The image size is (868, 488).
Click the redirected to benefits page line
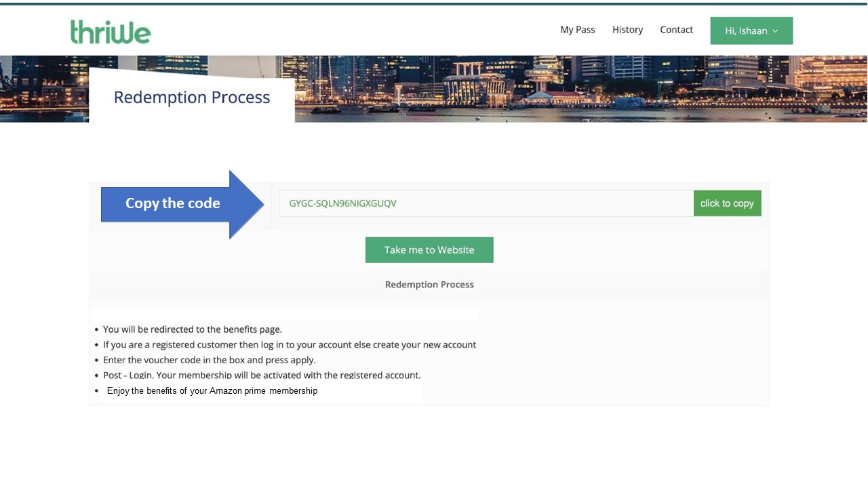[192, 329]
